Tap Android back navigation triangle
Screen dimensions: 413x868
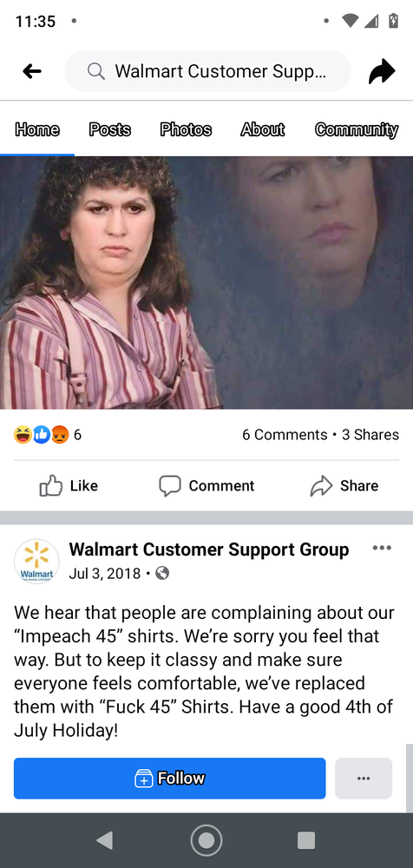coord(104,839)
